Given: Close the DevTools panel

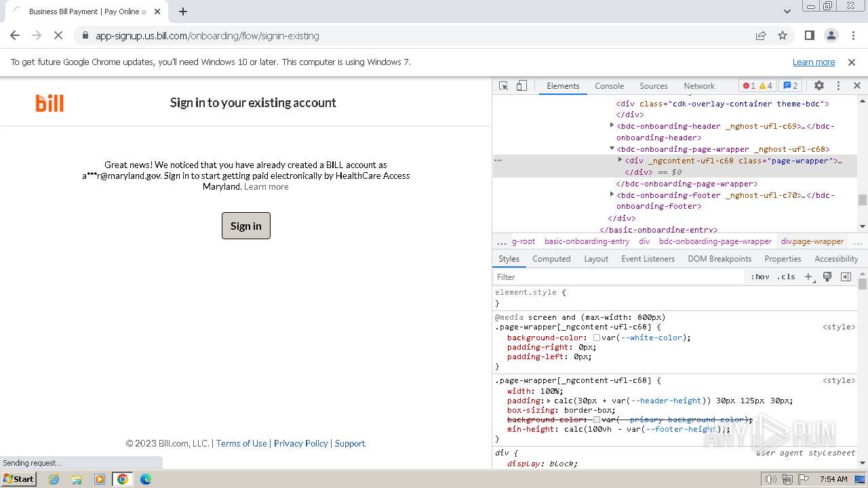Looking at the screenshot, I should [857, 86].
